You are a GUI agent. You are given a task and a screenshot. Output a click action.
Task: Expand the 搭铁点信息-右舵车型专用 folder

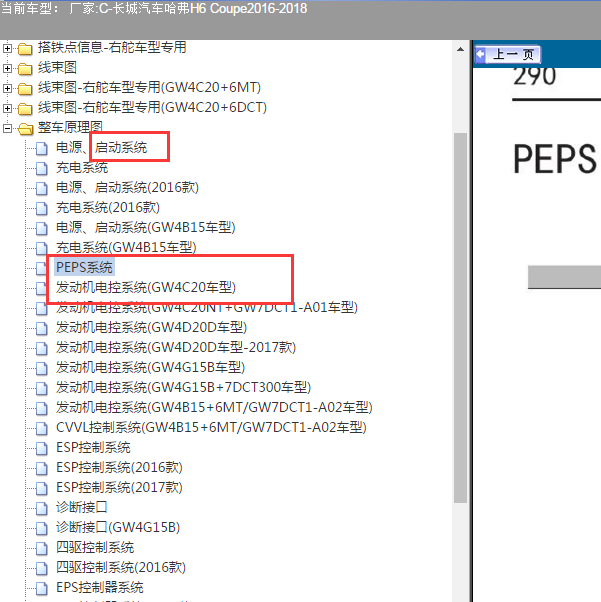coord(7,48)
